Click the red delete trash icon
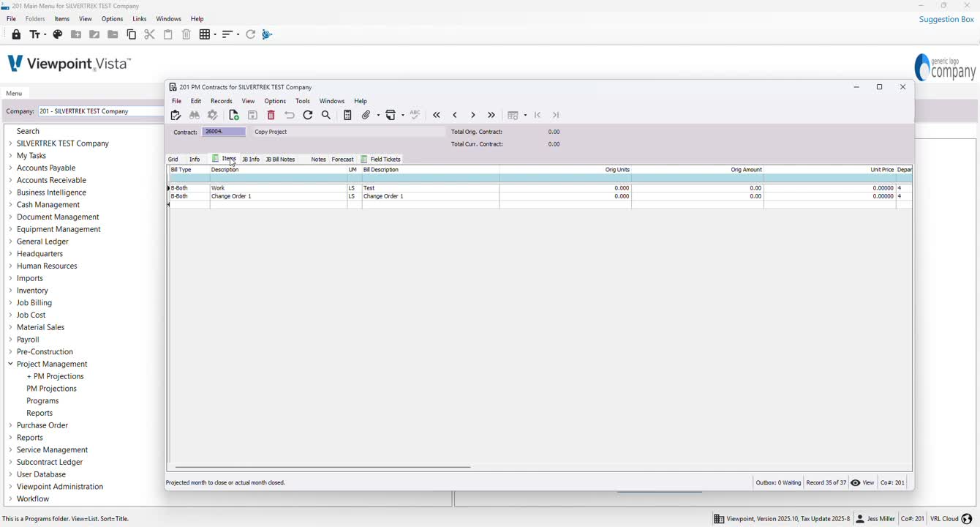This screenshot has width=980, height=527. coord(271,116)
